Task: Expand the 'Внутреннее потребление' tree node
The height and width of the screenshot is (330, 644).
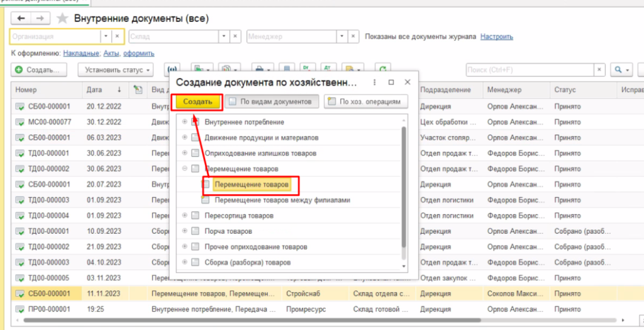Action: click(184, 122)
